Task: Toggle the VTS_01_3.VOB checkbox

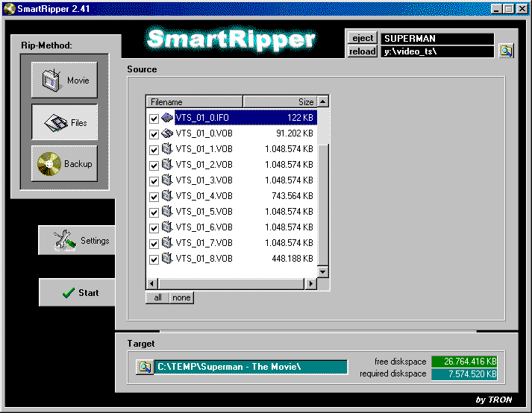Action: [x=154, y=180]
